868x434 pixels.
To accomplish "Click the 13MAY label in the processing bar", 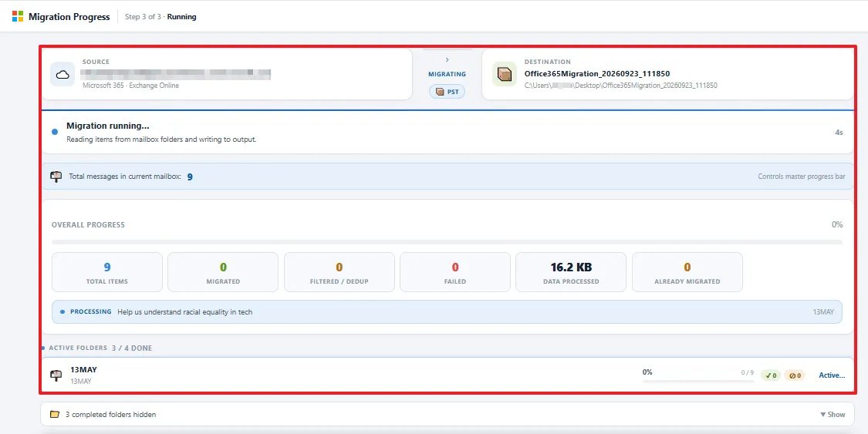I will [x=823, y=311].
